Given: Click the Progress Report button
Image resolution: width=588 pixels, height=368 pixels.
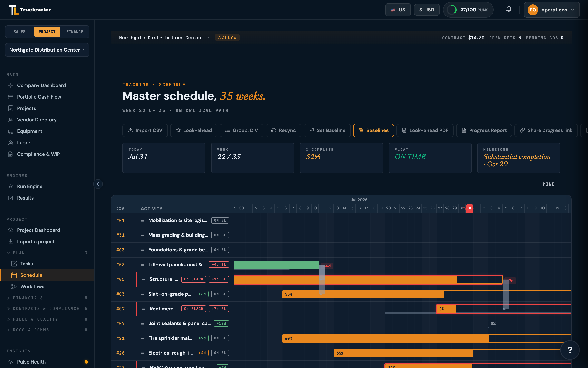Looking at the screenshot, I should point(484,130).
